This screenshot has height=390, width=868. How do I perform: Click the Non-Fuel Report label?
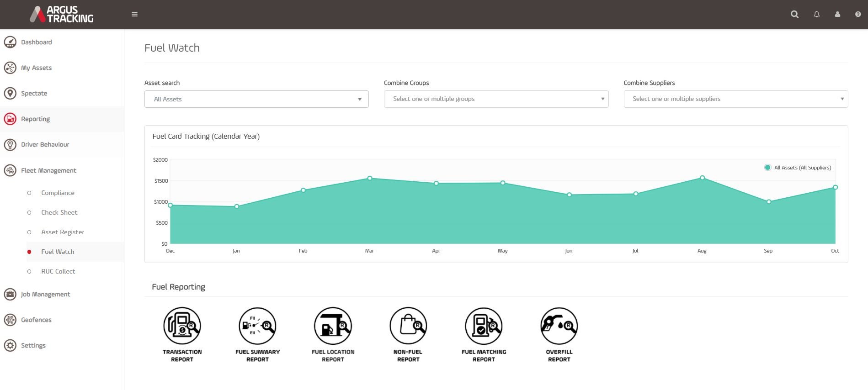408,356
